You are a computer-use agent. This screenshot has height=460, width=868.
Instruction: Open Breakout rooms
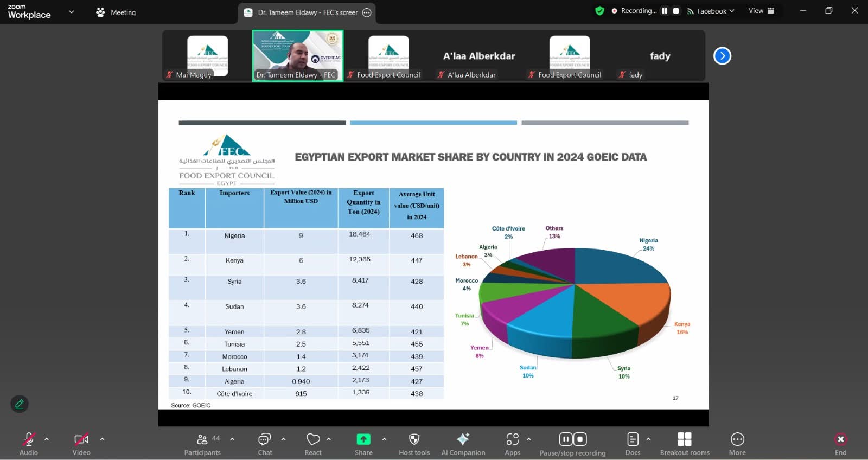click(x=685, y=444)
